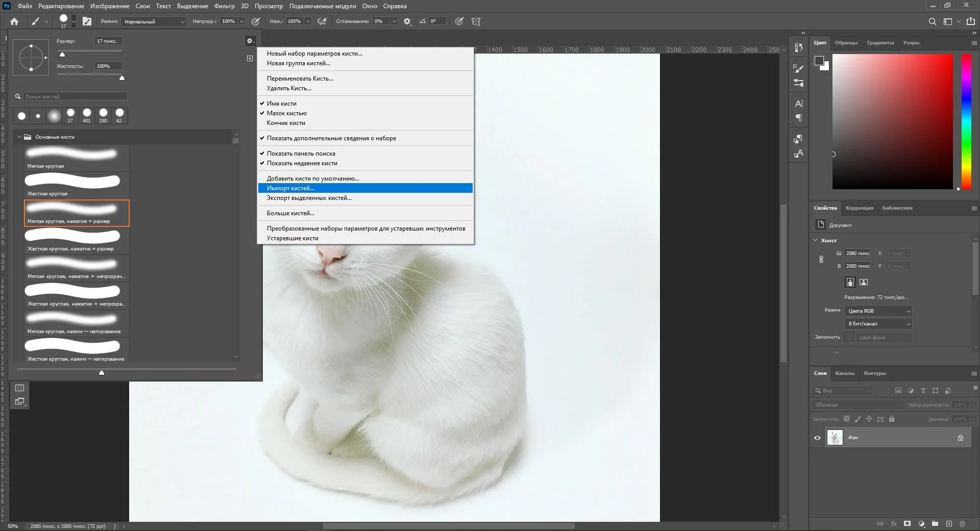980x531 pixels.
Task: Click the smoothing options gear icon
Action: pos(407,21)
